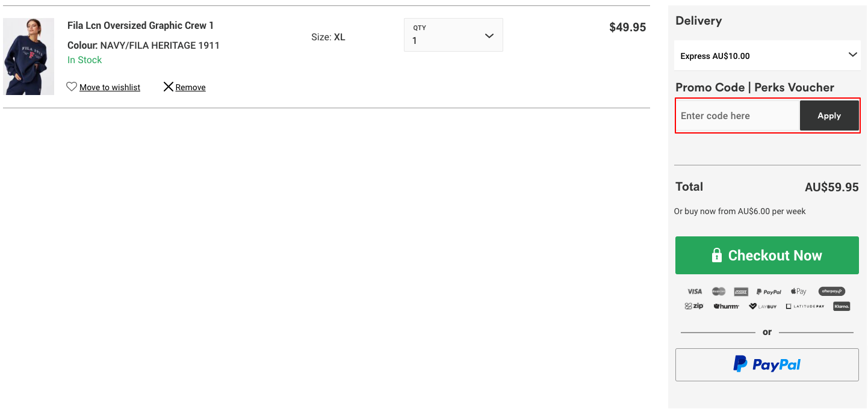Select the Laybuy payment icon
868x409 pixels.
[x=763, y=306]
